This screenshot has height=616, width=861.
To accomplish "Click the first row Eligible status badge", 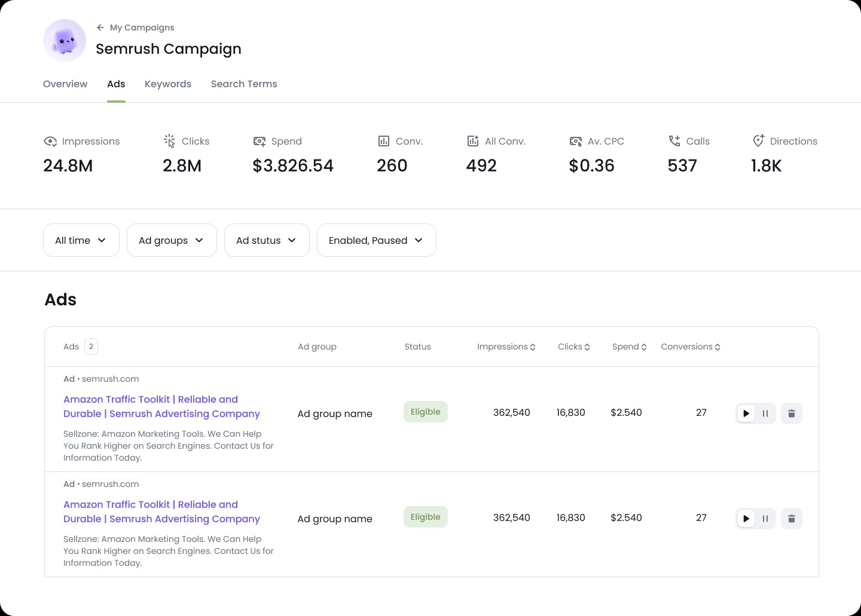I will [426, 412].
